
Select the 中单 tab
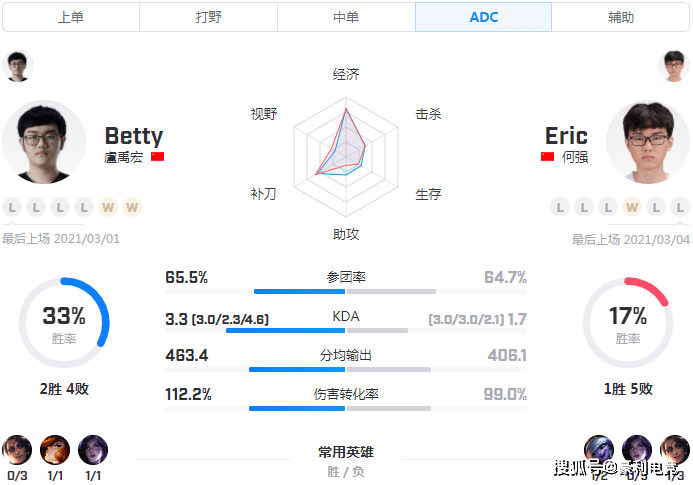pyautogui.click(x=346, y=17)
